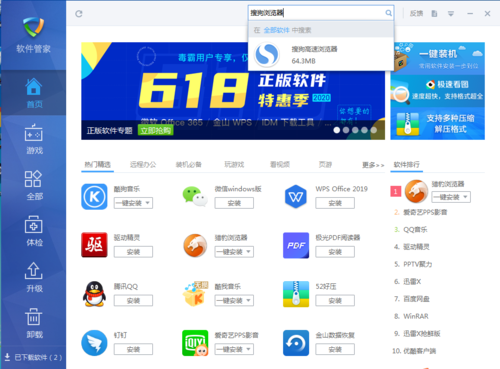Select the 软件排行 ranking tab
The height and width of the screenshot is (369, 500).
point(406,164)
